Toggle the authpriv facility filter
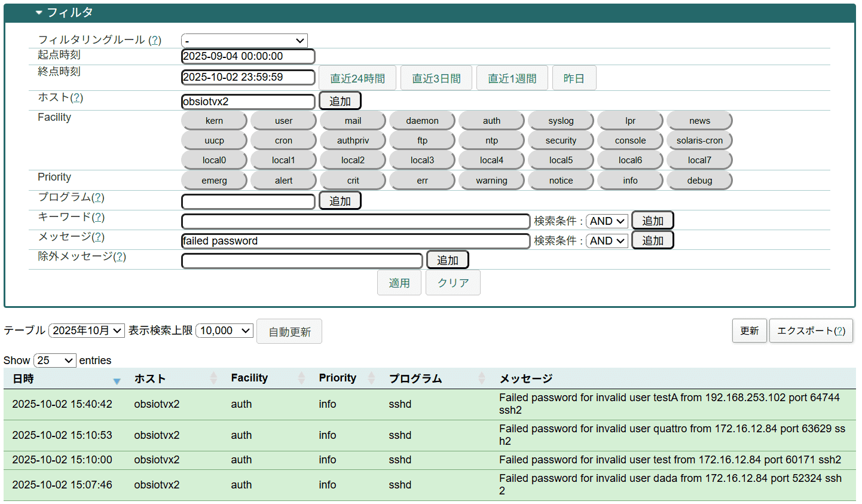This screenshot has height=504, width=862. coord(353,140)
